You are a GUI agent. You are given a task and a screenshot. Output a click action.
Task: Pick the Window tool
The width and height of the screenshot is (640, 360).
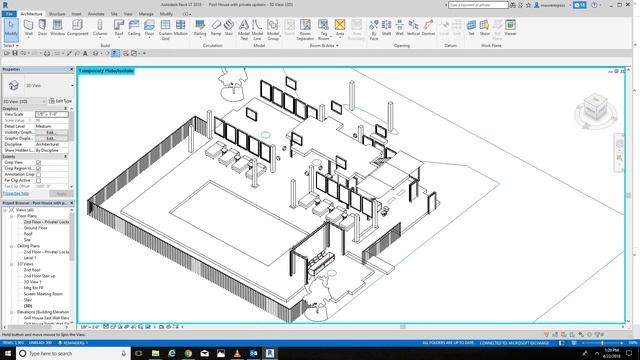coord(58,28)
